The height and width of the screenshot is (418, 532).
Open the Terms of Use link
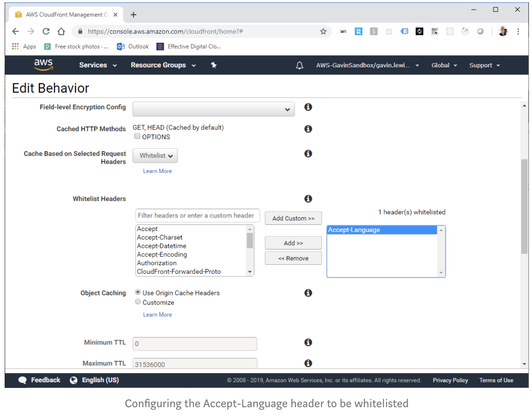pyautogui.click(x=496, y=380)
